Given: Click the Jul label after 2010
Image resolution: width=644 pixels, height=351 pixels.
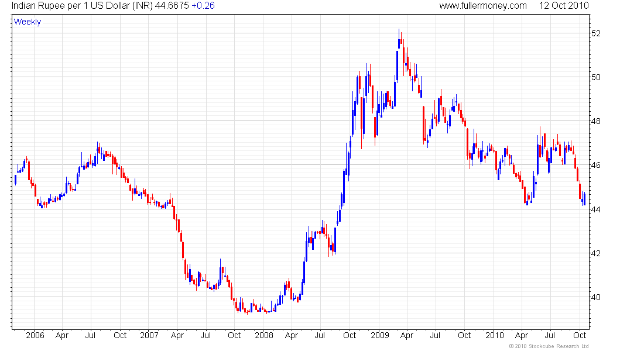Looking at the screenshot, I should click(x=550, y=335).
